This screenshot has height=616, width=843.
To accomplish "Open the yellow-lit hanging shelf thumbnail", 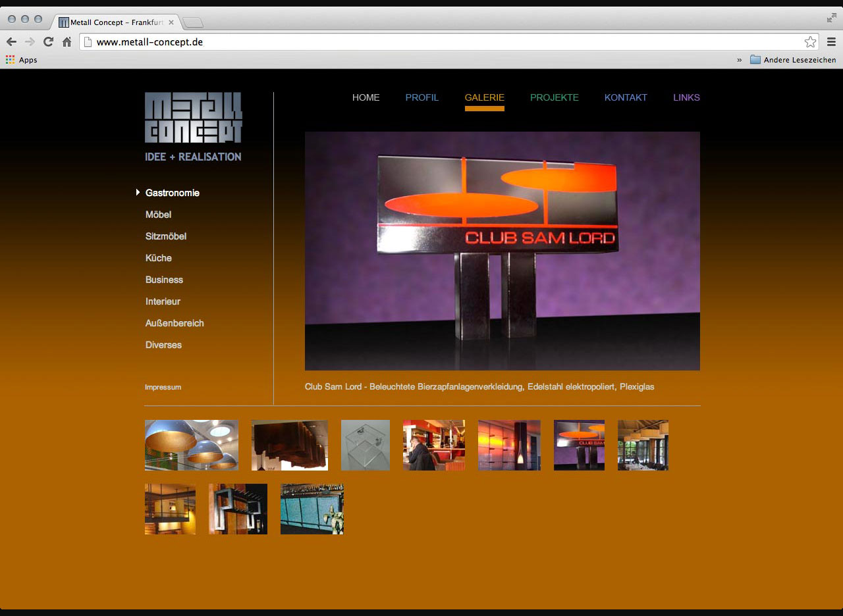I will [x=170, y=509].
